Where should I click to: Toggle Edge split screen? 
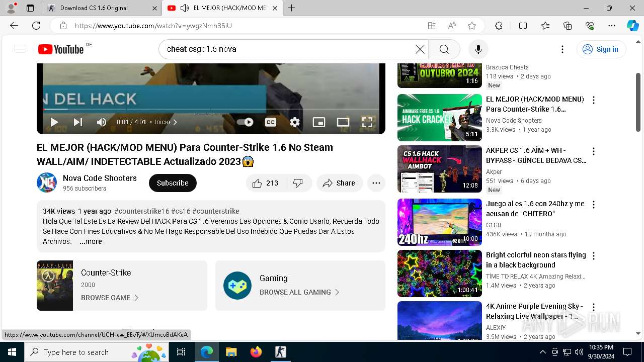point(523,26)
